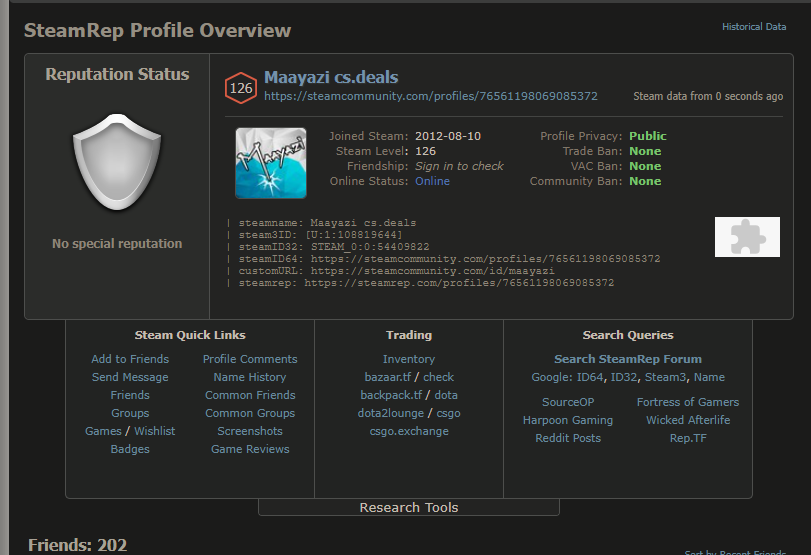Toggle the Research Tools panel tab

pos(409,507)
